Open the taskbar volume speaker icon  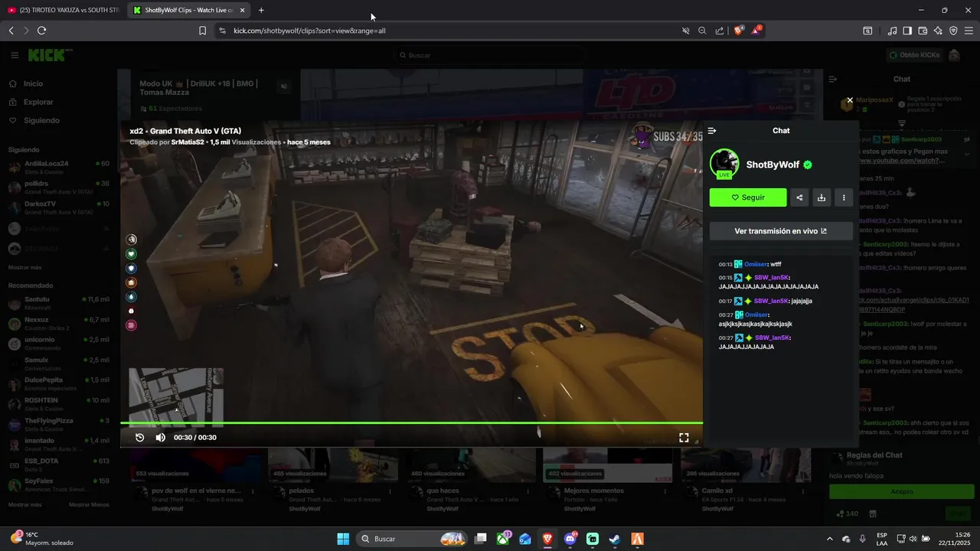tap(913, 539)
